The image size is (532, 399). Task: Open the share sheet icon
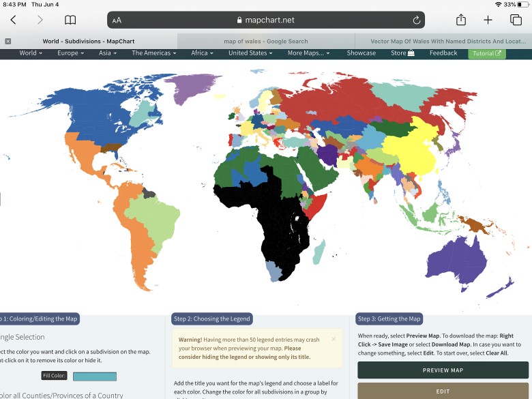tap(461, 20)
